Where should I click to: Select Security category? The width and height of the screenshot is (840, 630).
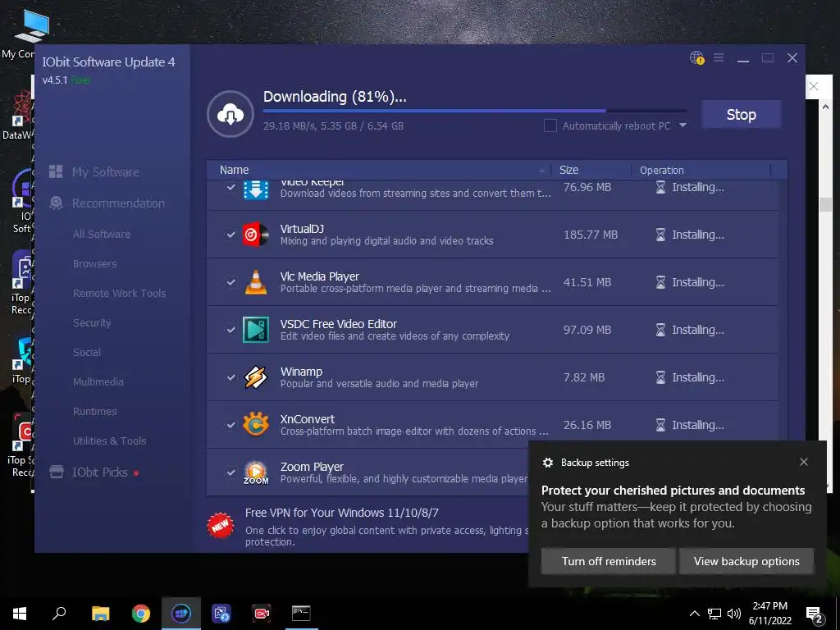(x=92, y=322)
